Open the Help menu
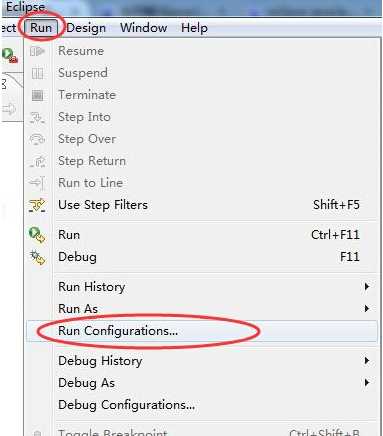 click(194, 28)
